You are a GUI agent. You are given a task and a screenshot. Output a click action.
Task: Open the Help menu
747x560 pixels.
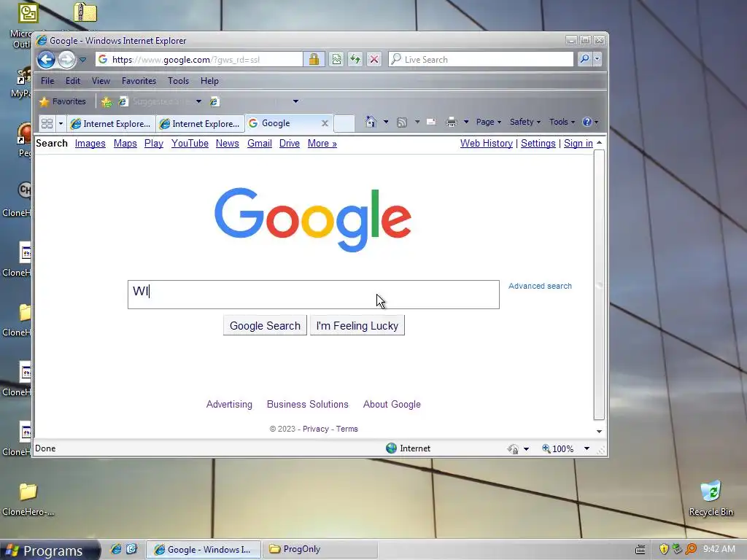tap(209, 81)
